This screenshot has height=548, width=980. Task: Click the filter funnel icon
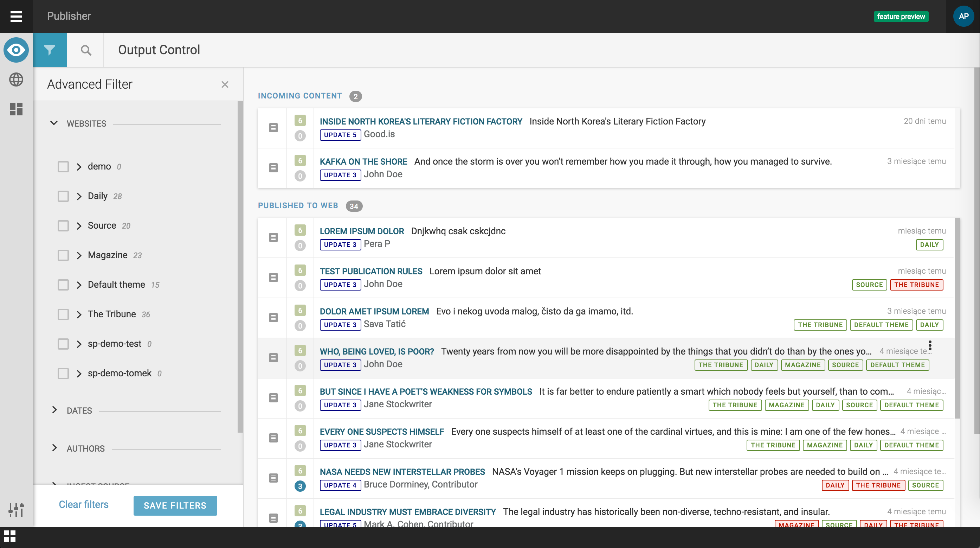pyautogui.click(x=50, y=50)
